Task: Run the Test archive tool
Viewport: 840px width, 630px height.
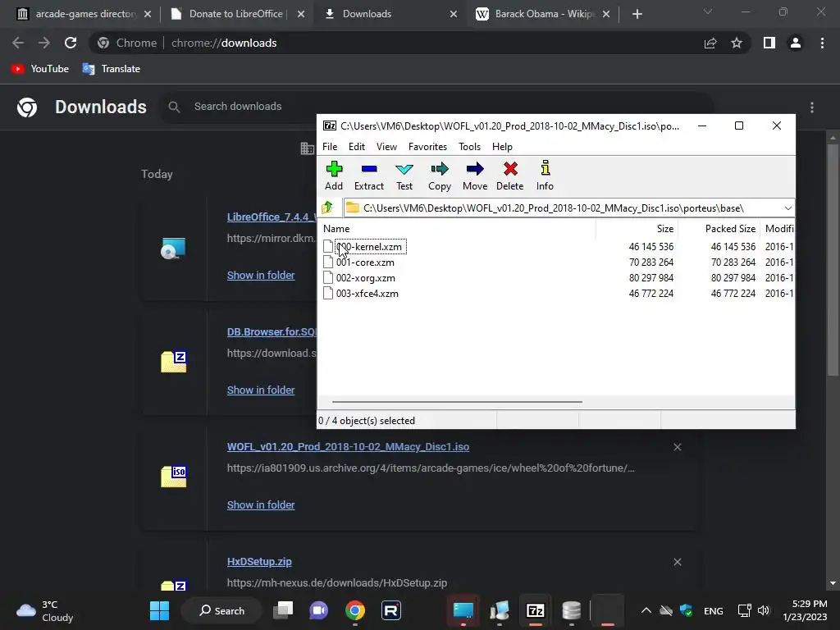Action: point(404,176)
